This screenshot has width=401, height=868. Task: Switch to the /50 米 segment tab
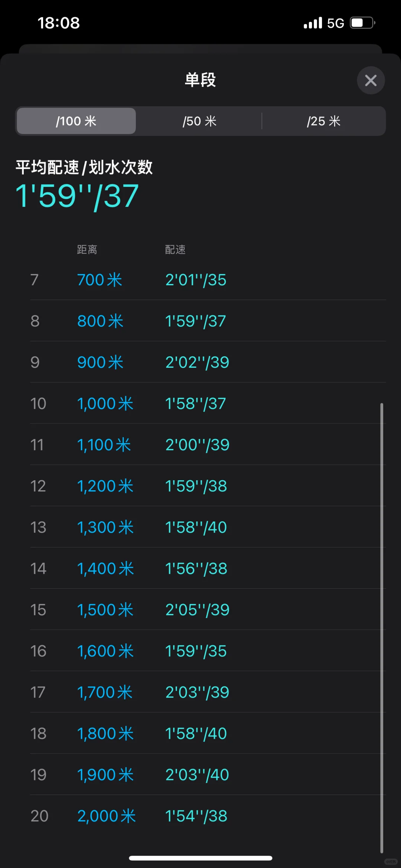coord(199,121)
